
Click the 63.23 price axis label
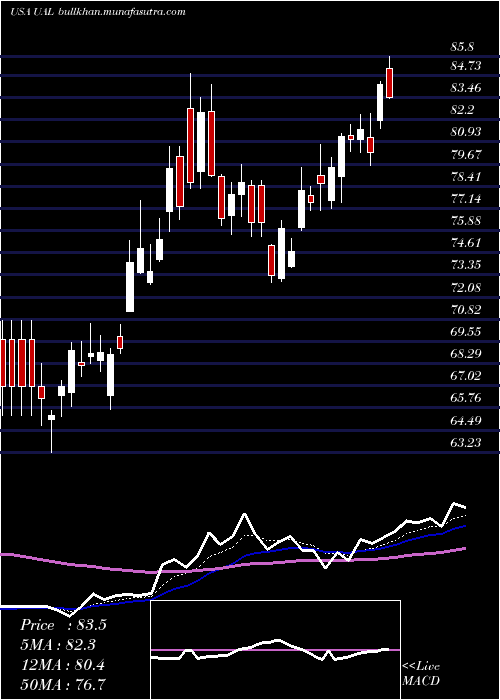[466, 442]
